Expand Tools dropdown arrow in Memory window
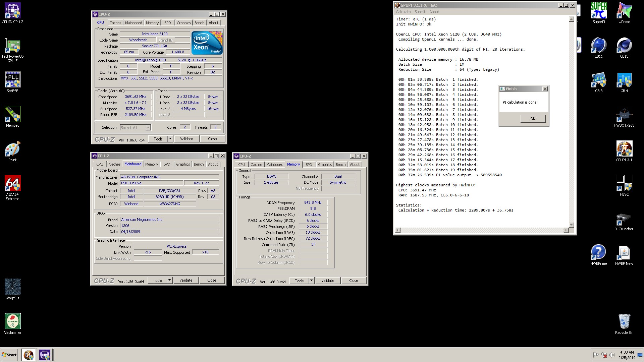Image resolution: width=644 pixels, height=362 pixels. click(311, 281)
